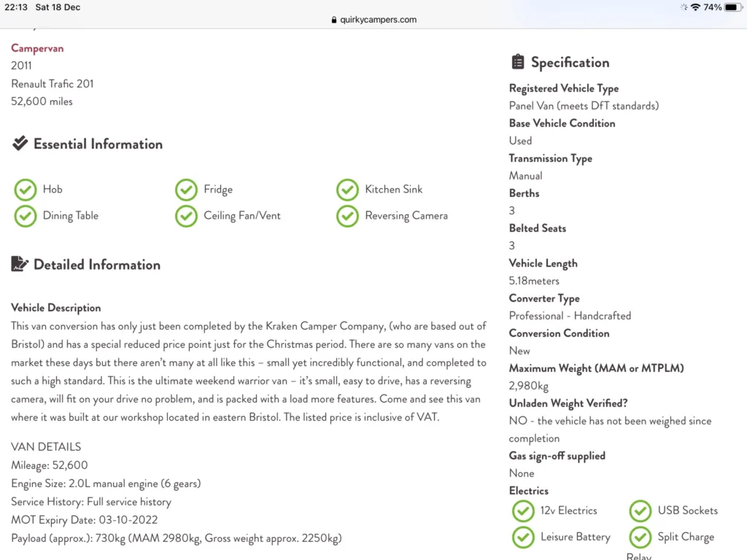
Task: Click the Split Charge check circle
Action: click(x=640, y=537)
